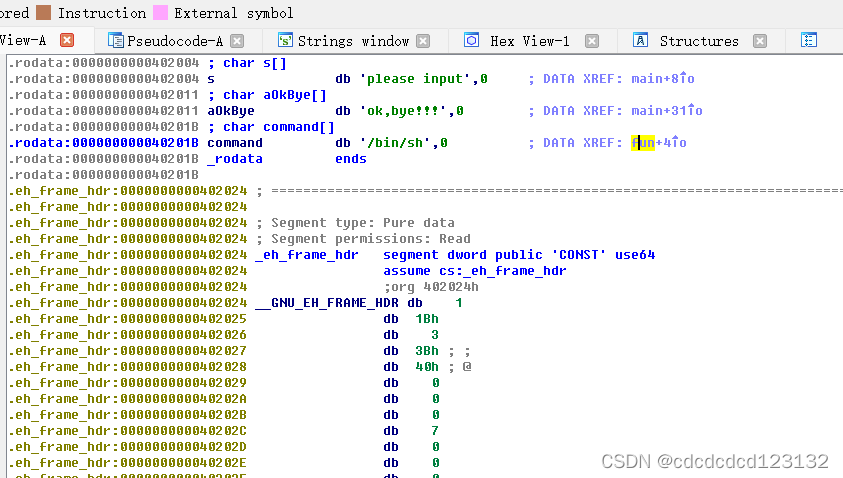
Task: Follow the main+8 data cross-reference
Action: (x=662, y=79)
